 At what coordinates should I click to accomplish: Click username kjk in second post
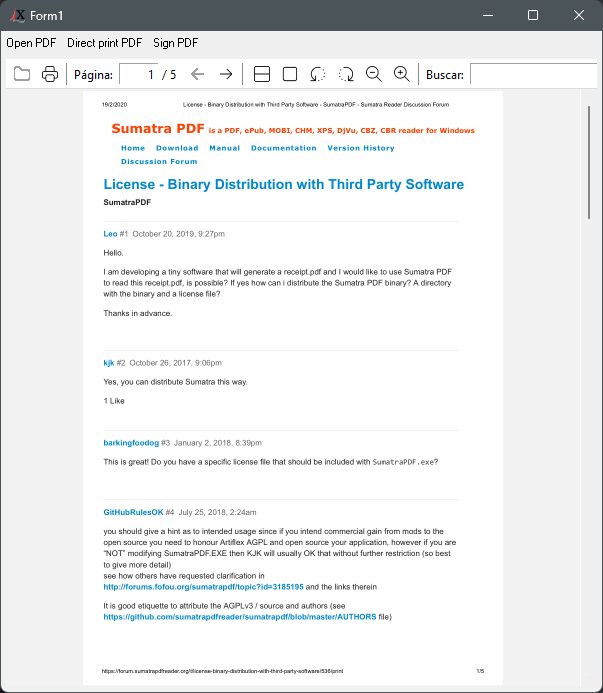point(109,363)
